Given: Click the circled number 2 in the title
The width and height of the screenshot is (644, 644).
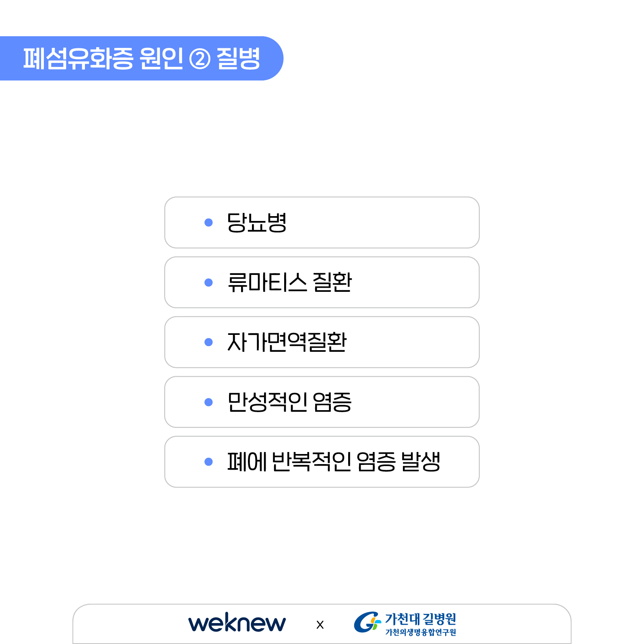Looking at the screenshot, I should (200, 59).
